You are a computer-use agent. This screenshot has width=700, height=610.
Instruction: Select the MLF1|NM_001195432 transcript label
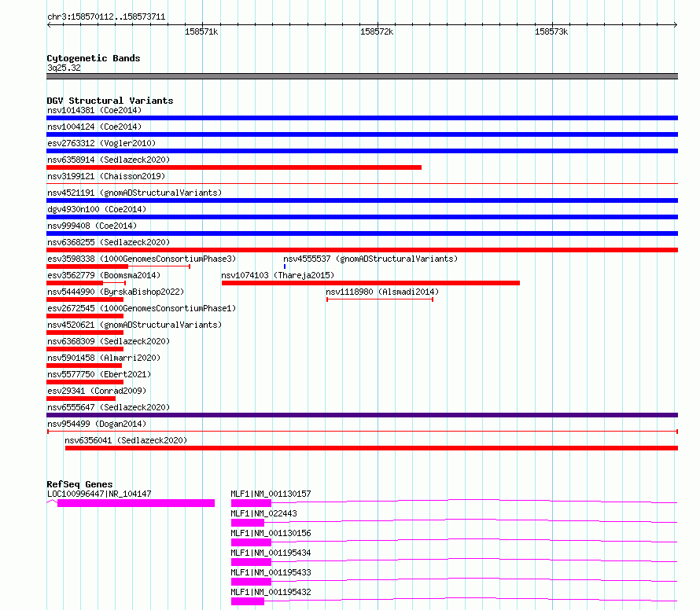pos(271,592)
